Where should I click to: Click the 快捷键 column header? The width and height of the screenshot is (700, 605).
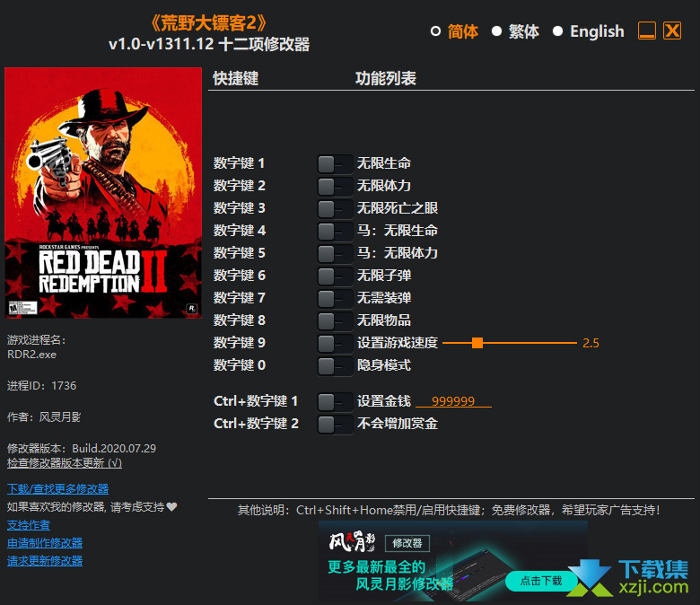tap(236, 79)
